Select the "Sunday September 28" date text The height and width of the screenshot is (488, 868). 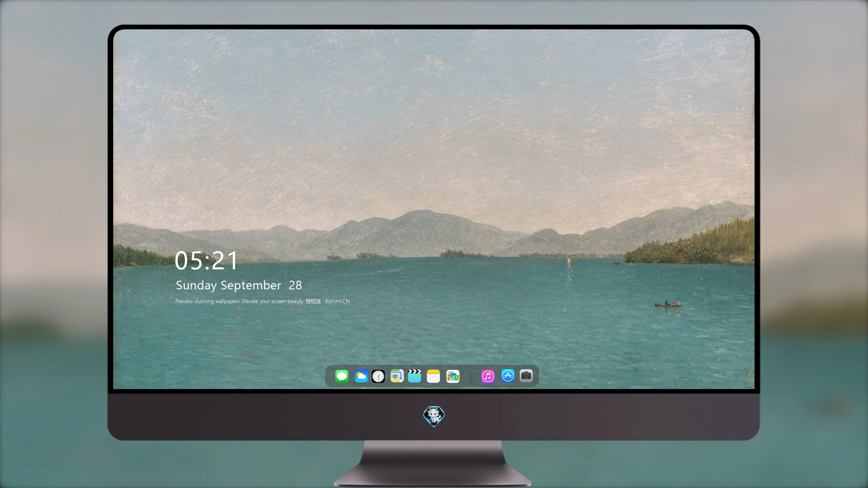pos(239,285)
